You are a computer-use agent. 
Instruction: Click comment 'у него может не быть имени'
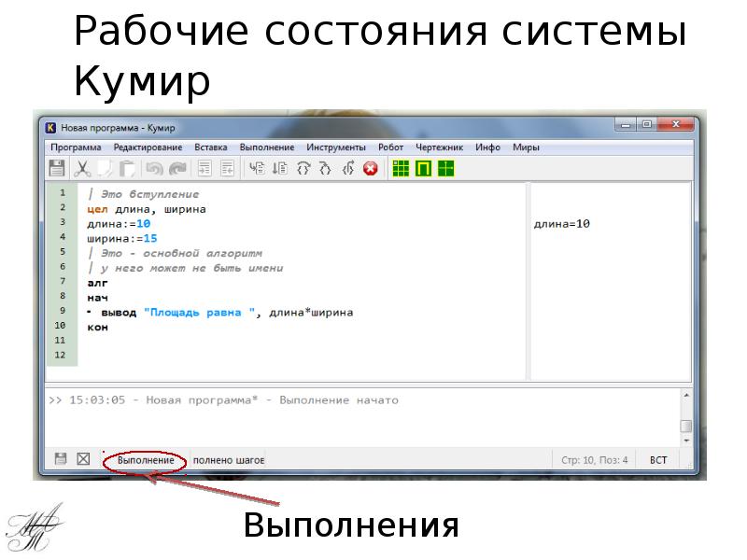pyautogui.click(x=185, y=268)
